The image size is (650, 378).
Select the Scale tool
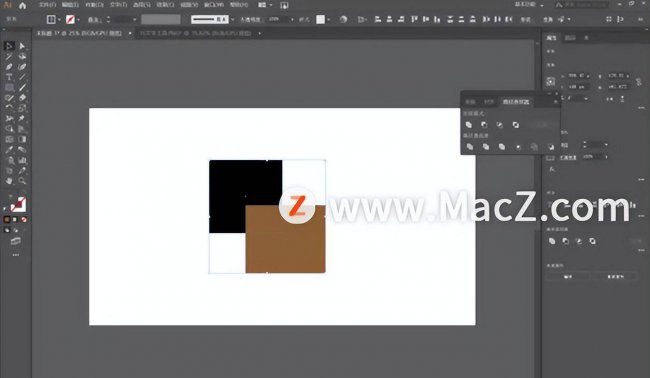[x=22, y=108]
